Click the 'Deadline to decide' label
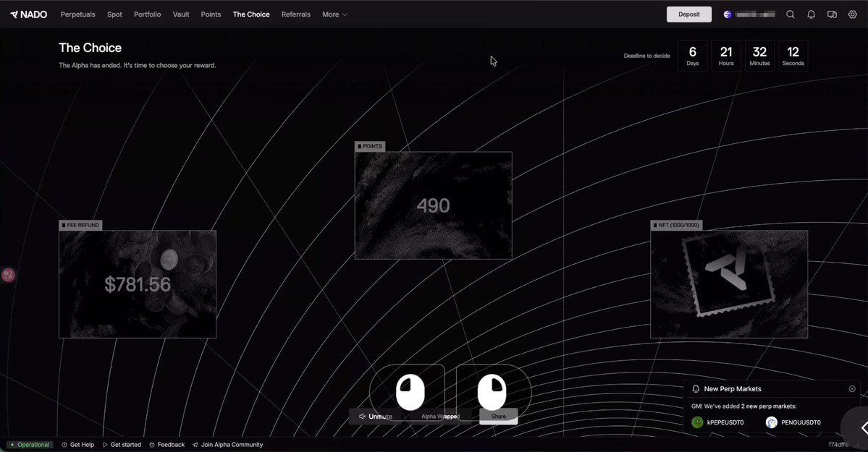This screenshot has height=452, width=868. (x=646, y=56)
